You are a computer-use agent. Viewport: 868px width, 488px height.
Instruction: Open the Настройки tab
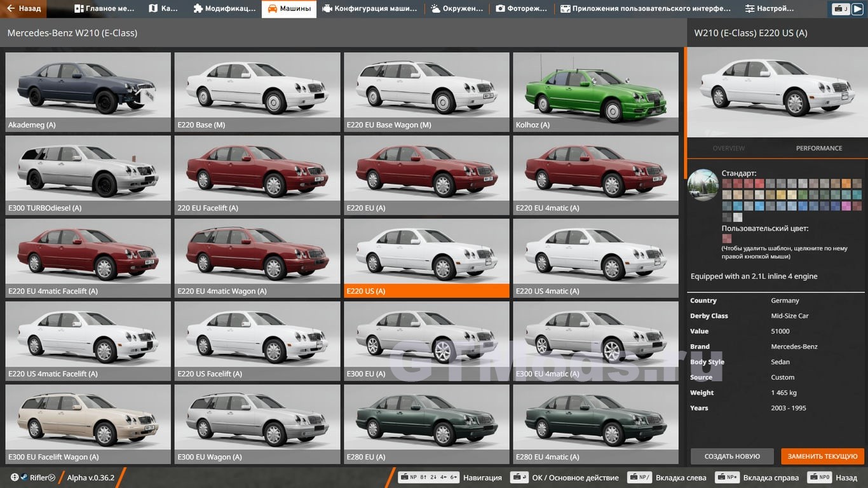pyautogui.click(x=770, y=8)
